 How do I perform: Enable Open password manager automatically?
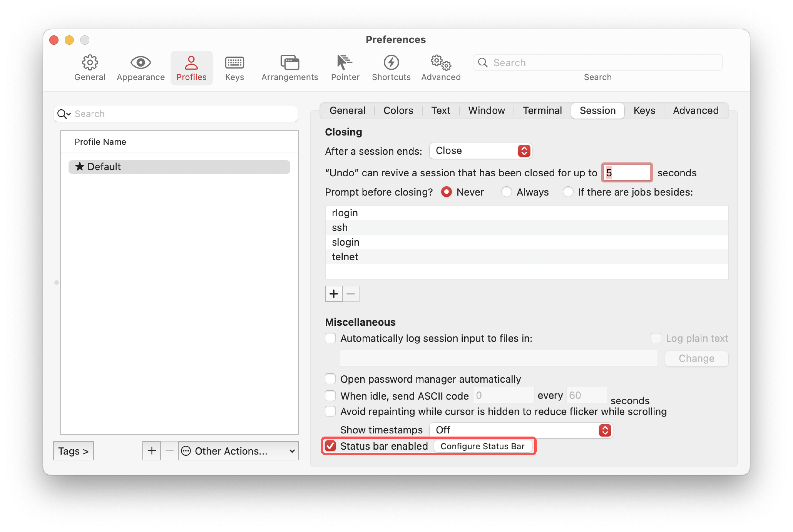click(x=330, y=379)
